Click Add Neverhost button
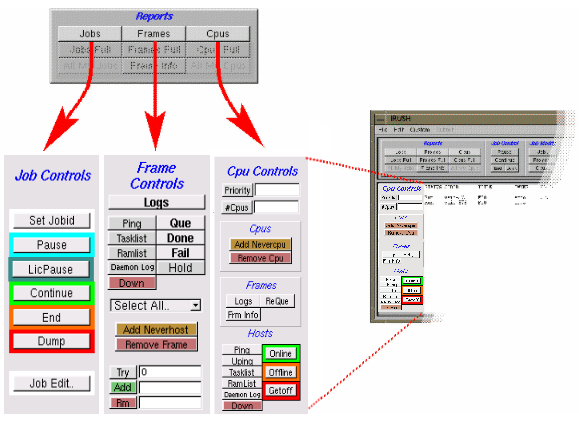This screenshot has width=579, height=422. pos(156,329)
